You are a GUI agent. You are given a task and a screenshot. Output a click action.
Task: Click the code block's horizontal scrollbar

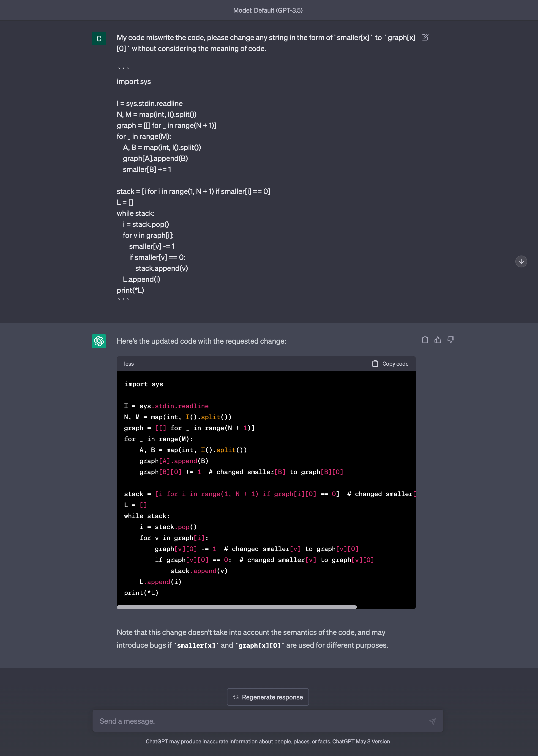pos(237,607)
